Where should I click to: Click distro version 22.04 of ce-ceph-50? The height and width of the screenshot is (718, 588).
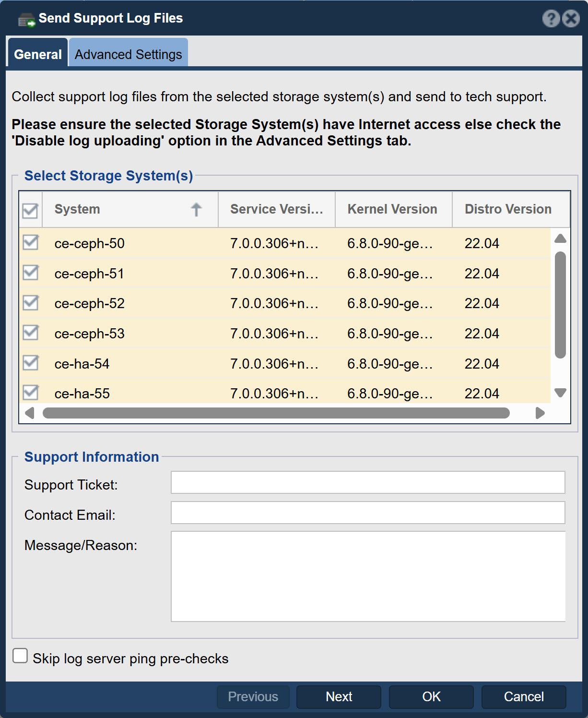[x=482, y=243]
